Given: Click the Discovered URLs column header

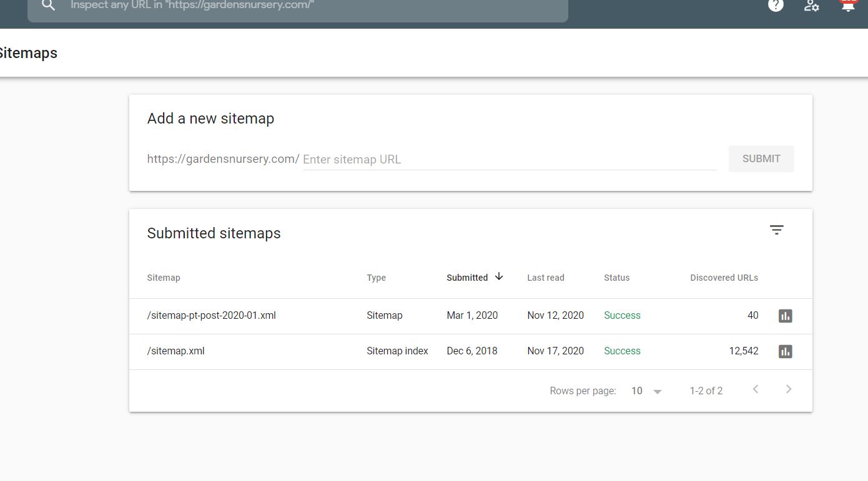Looking at the screenshot, I should (x=724, y=278).
